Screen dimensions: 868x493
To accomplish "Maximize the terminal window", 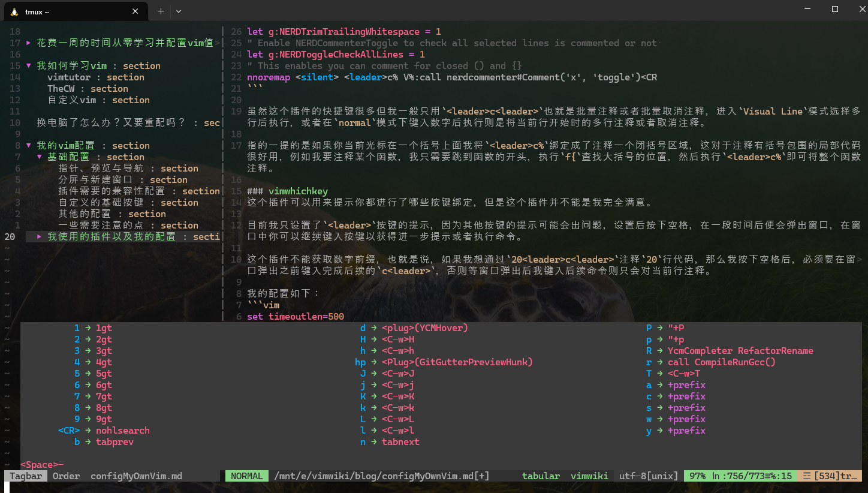I will [x=835, y=9].
